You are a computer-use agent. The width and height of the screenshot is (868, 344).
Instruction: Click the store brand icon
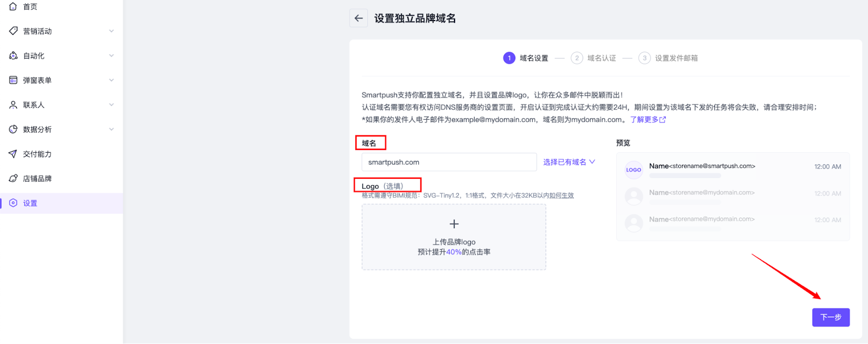(x=13, y=178)
